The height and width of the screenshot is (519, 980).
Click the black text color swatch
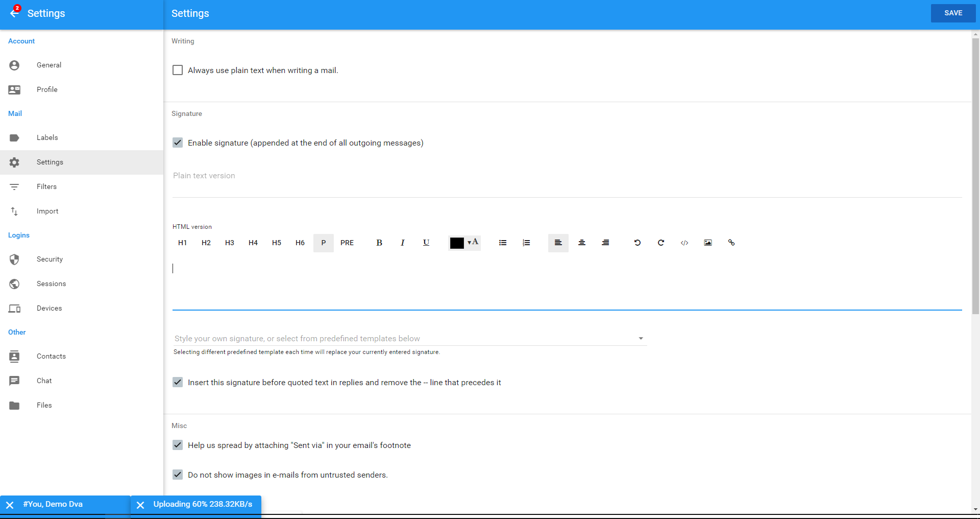point(457,243)
